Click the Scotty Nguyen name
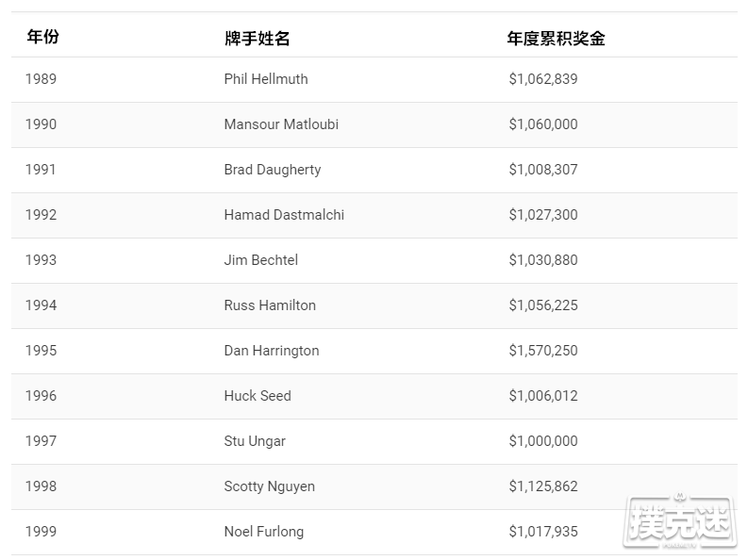 (x=270, y=486)
